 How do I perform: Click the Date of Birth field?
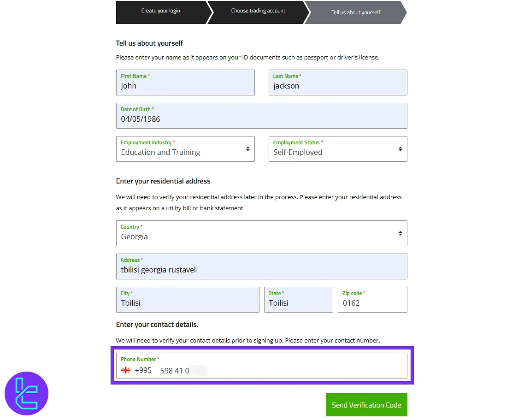(261, 116)
